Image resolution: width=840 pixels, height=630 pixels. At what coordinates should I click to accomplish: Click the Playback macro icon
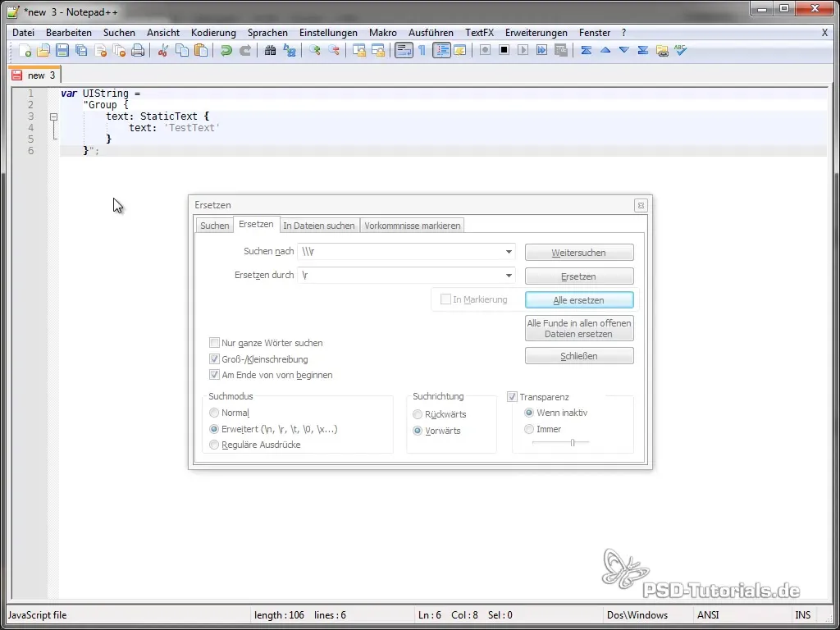[x=523, y=51]
